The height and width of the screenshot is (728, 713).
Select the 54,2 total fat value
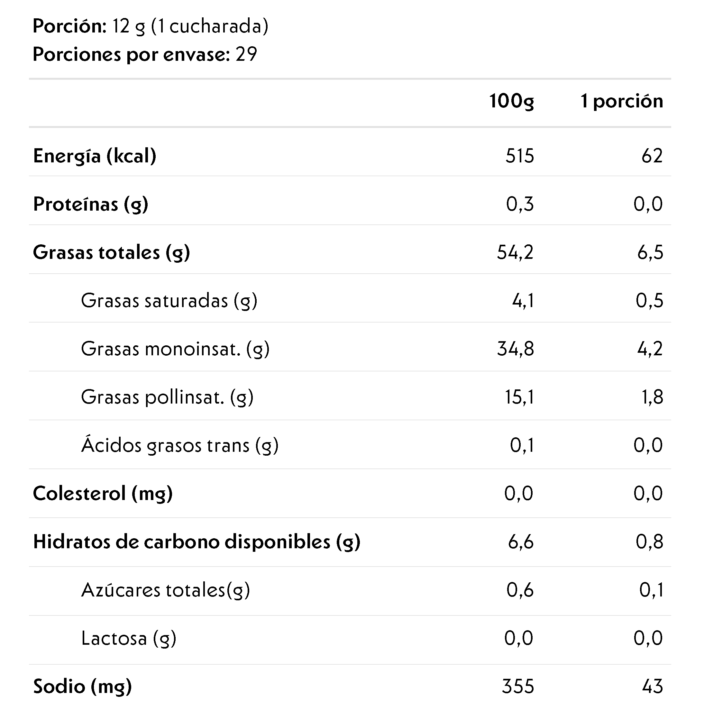pyautogui.click(x=515, y=252)
